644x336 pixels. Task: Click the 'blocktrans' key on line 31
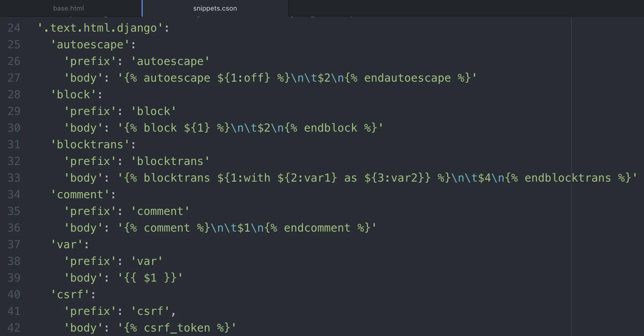(90, 145)
